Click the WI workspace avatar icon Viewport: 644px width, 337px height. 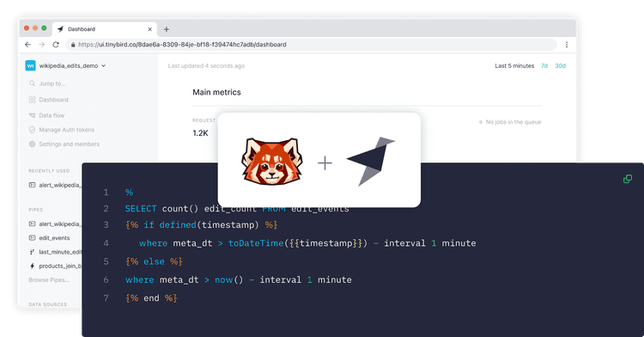tap(30, 65)
